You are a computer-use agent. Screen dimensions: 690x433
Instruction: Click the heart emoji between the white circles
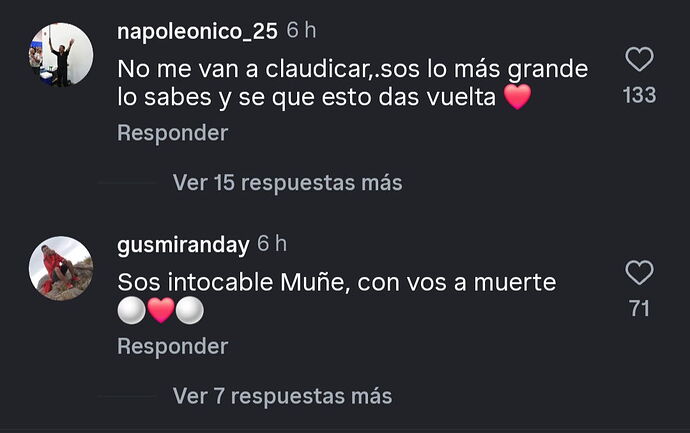click(161, 312)
